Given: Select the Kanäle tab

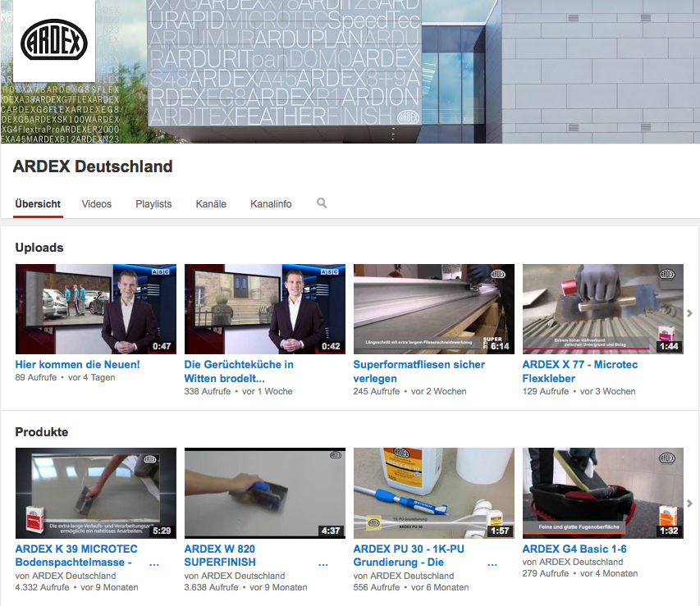Looking at the screenshot, I should [x=211, y=204].
